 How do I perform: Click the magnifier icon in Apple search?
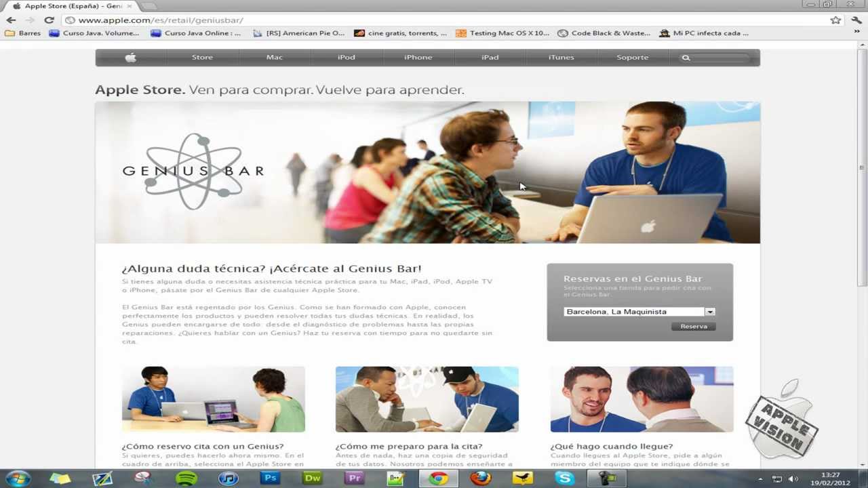coord(686,58)
